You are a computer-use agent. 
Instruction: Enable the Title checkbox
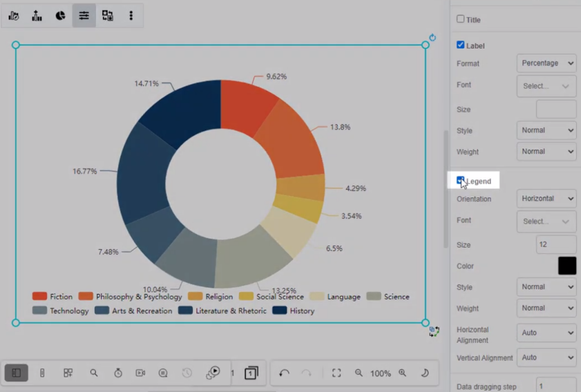click(460, 19)
